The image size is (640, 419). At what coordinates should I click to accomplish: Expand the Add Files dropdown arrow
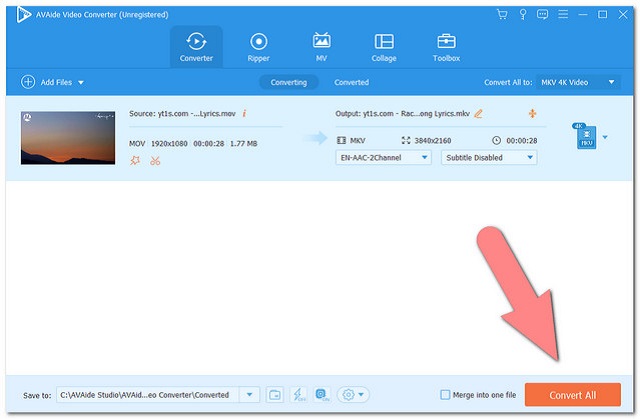81,82
